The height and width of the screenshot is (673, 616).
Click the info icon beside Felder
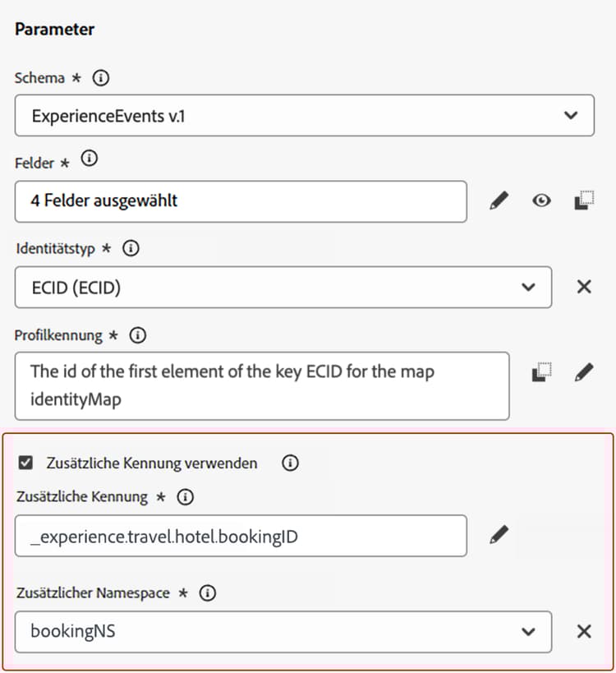[x=90, y=159]
